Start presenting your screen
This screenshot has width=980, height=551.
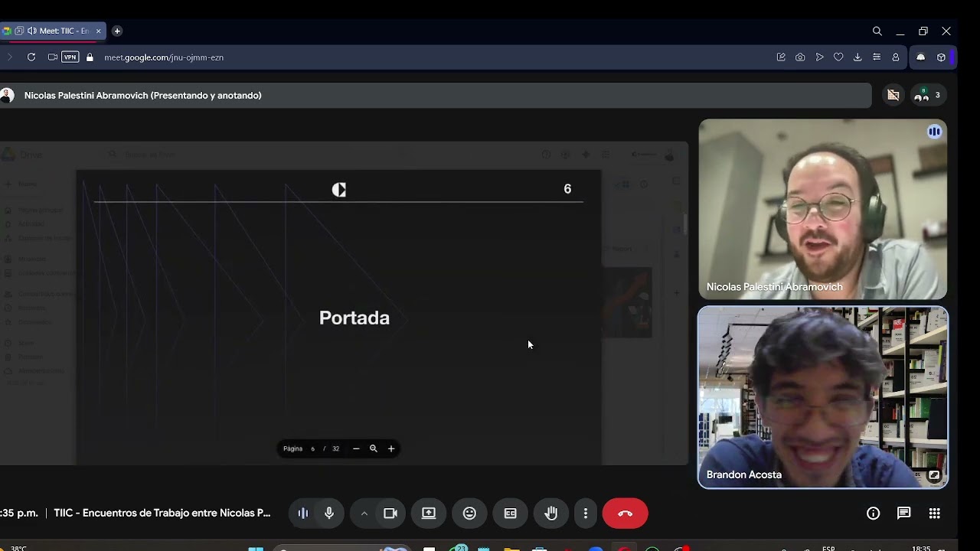(x=429, y=514)
